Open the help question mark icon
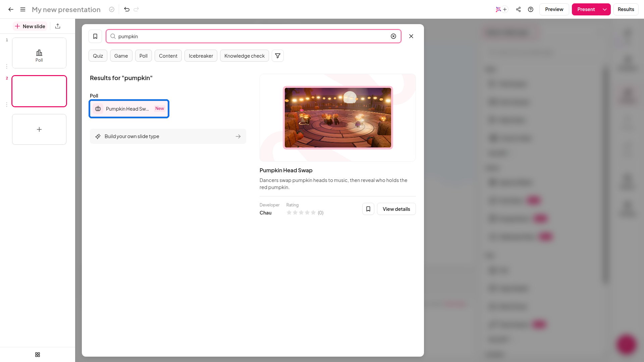 point(531,9)
